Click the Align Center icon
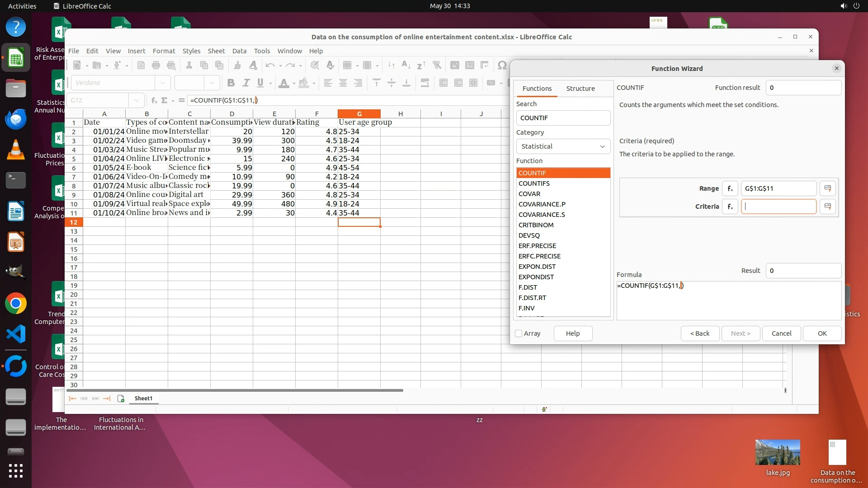Viewport: 868px width, 488px height. point(343,83)
